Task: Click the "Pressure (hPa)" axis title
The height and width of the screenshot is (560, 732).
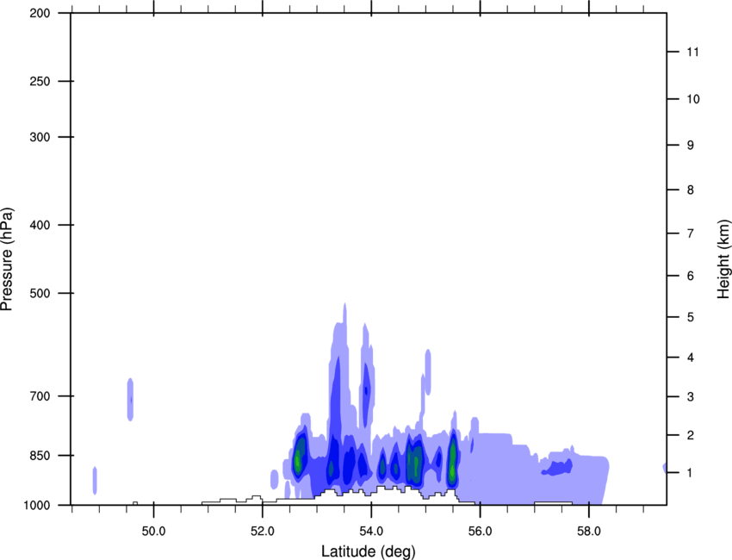Action: point(7,259)
